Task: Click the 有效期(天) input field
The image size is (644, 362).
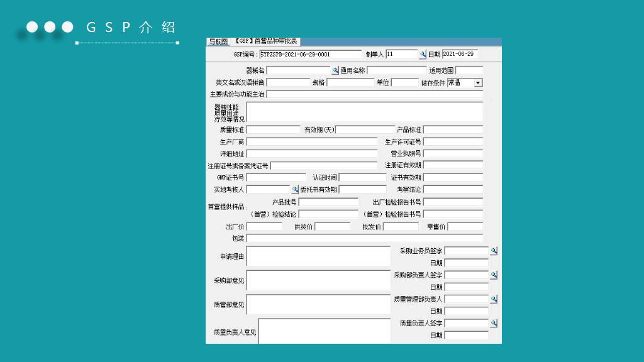Action: click(x=365, y=129)
